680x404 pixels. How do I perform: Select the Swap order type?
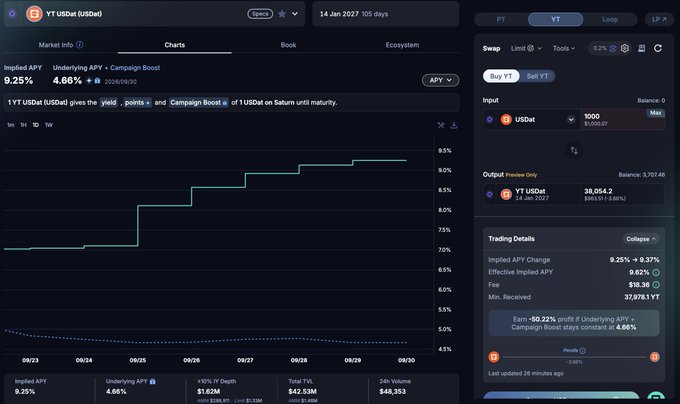coord(491,49)
